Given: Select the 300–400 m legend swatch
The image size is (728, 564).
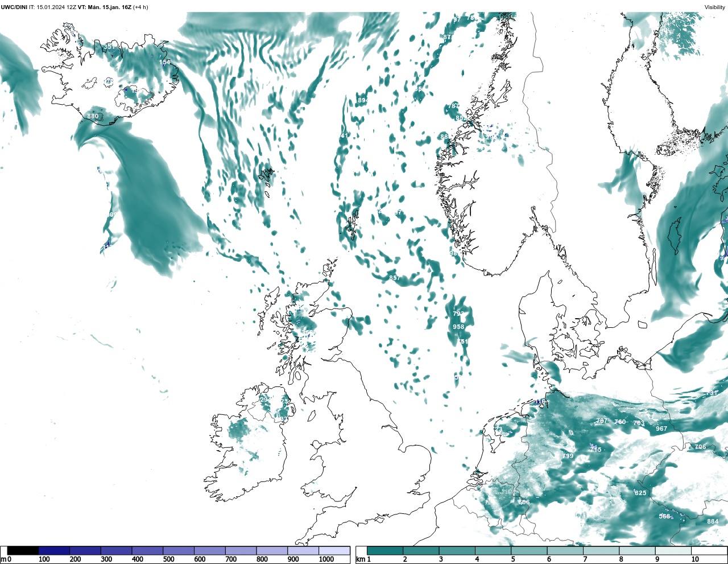Looking at the screenshot, I should (x=116, y=551).
